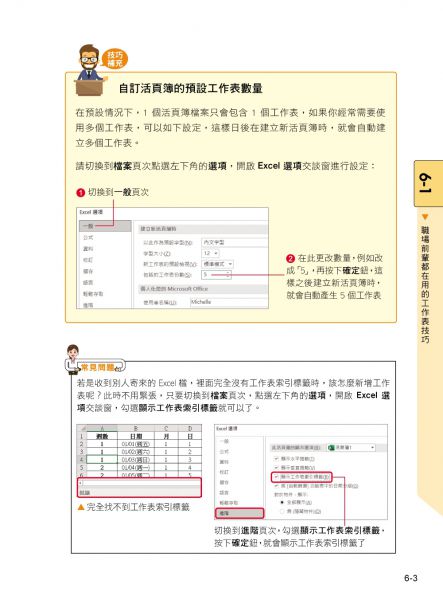Click the left scroll arrow under the spreadsheet
The image size is (443, 600).
[81, 483]
